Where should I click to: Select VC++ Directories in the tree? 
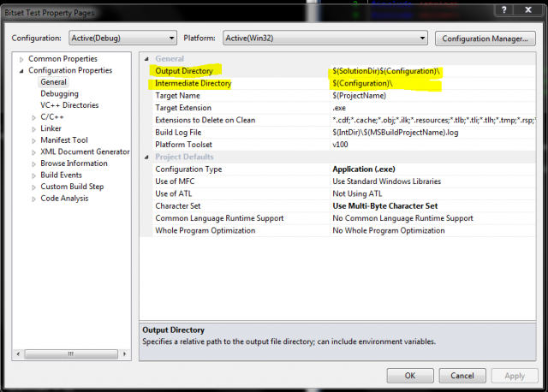point(69,105)
